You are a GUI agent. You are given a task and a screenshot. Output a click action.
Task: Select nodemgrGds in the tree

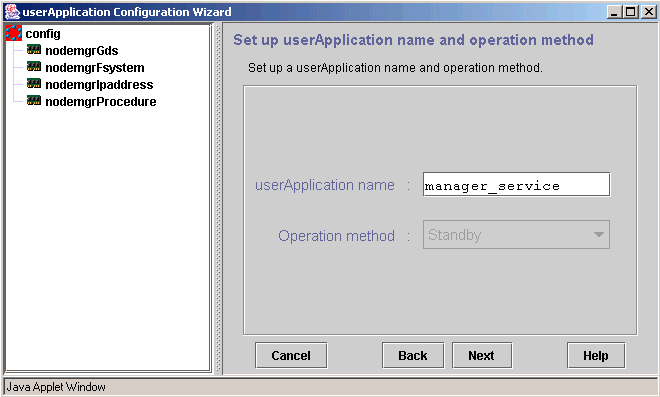82,51
